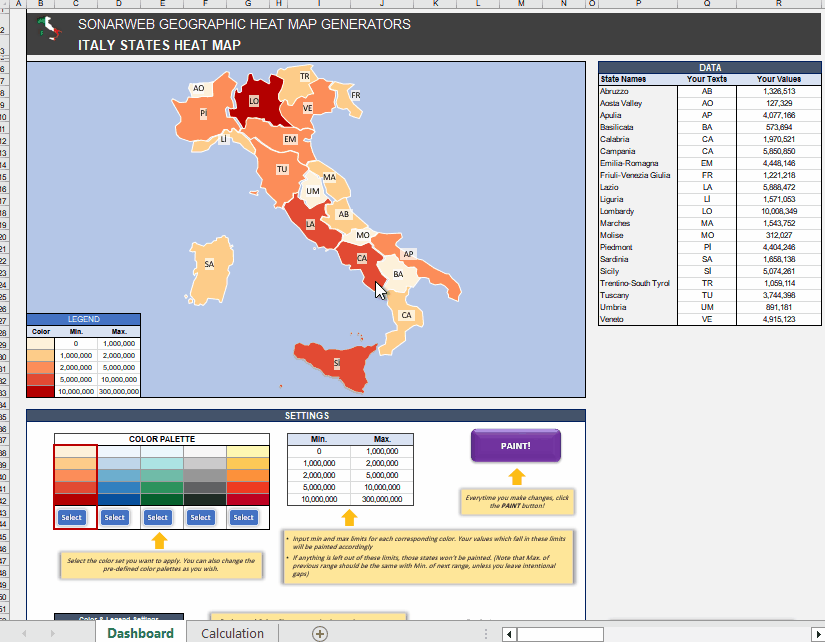Click horizontal scrollbar left arrow
The width and height of the screenshot is (825, 642).
pyautogui.click(x=509, y=634)
